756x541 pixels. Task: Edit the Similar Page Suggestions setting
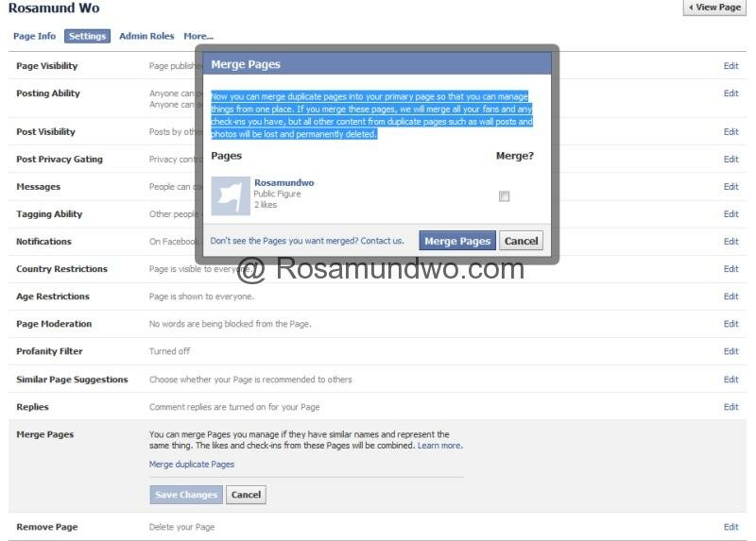point(730,380)
